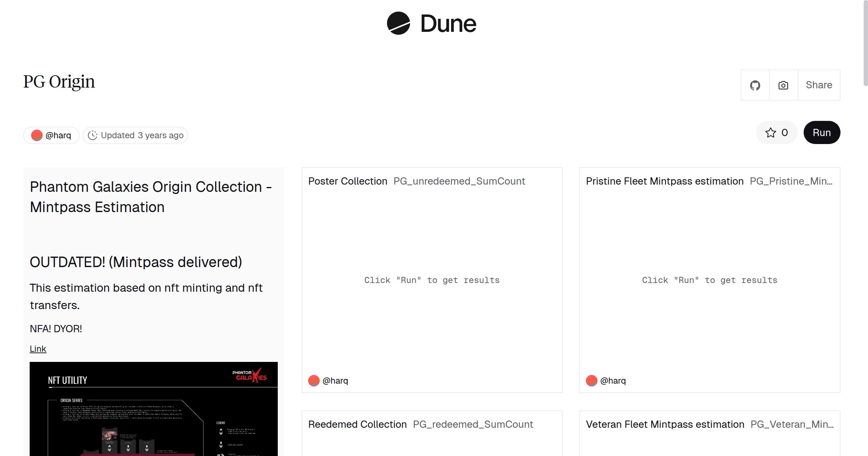Open PG_redeemed_SumCount query link
This screenshot has width=868, height=456.
[x=473, y=425]
